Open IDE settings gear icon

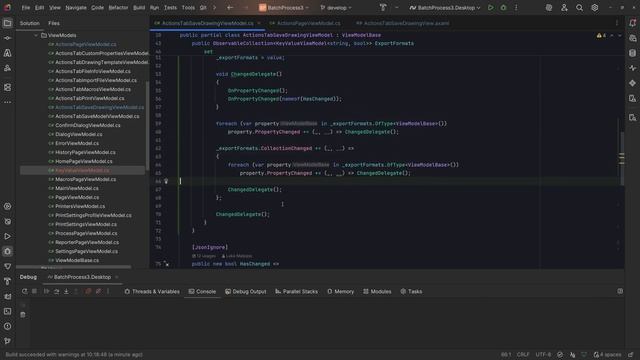pos(595,8)
